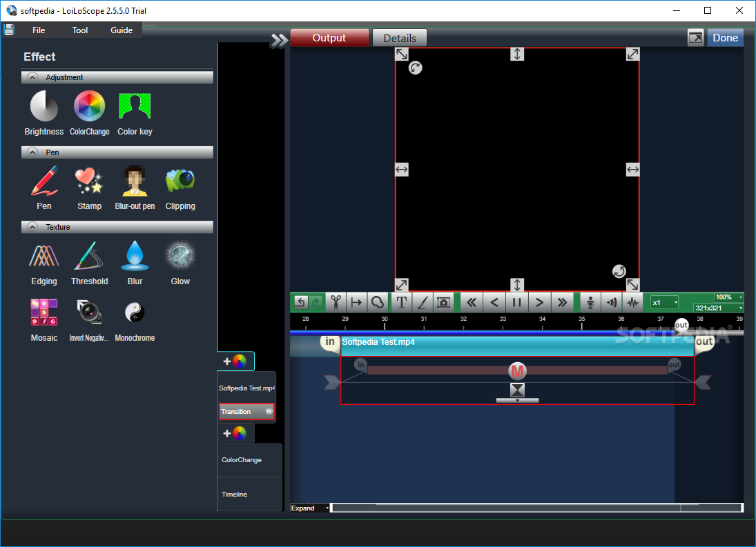Click the fullscreen preview button
The width and height of the screenshot is (756, 547).
(x=695, y=37)
